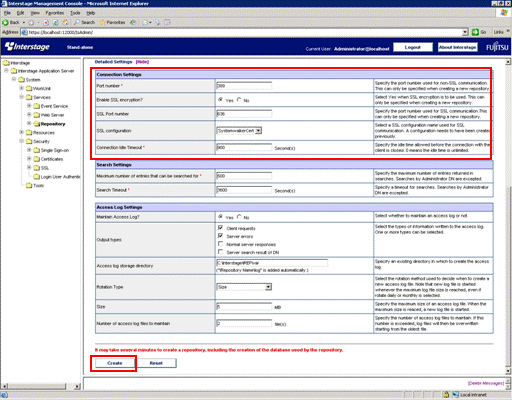Screen dimensions: 512x400
Task: Expand the Certificates tree node
Action: tap(29, 159)
